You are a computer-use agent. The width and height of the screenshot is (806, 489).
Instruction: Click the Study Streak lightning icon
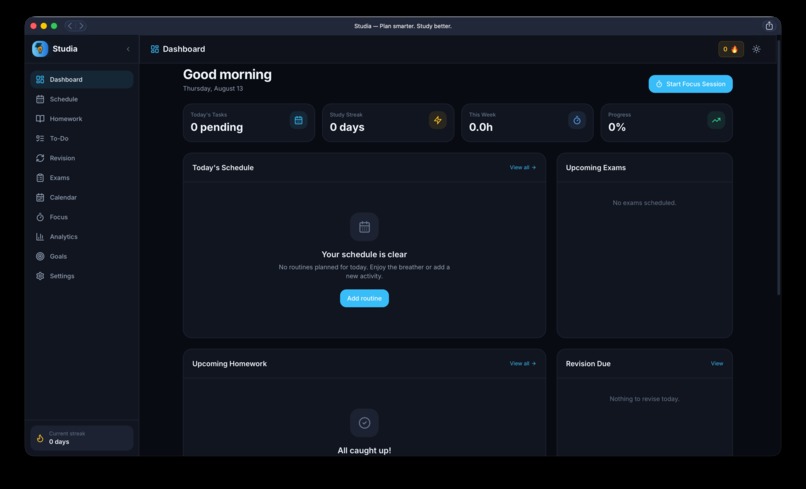click(437, 120)
